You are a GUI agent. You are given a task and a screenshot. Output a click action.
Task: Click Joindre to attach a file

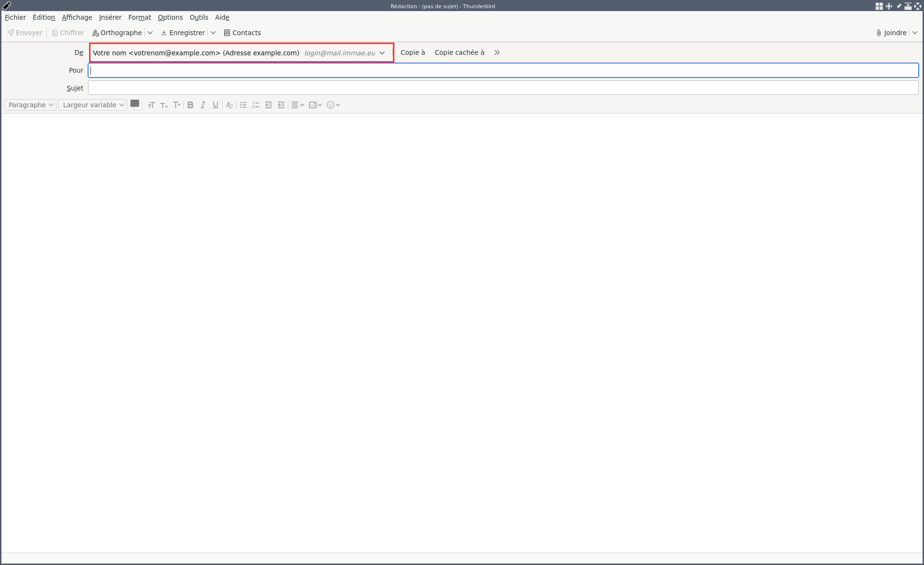891,33
